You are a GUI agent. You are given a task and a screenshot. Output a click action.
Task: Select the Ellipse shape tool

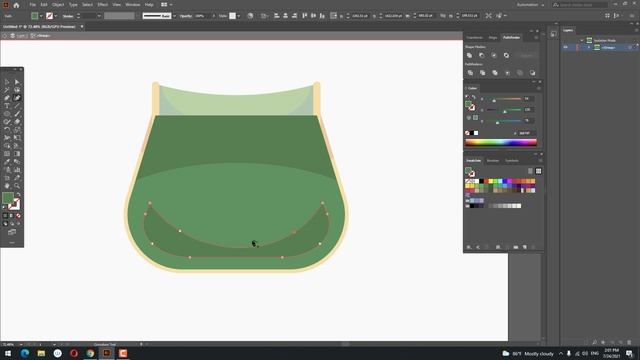tap(7, 114)
